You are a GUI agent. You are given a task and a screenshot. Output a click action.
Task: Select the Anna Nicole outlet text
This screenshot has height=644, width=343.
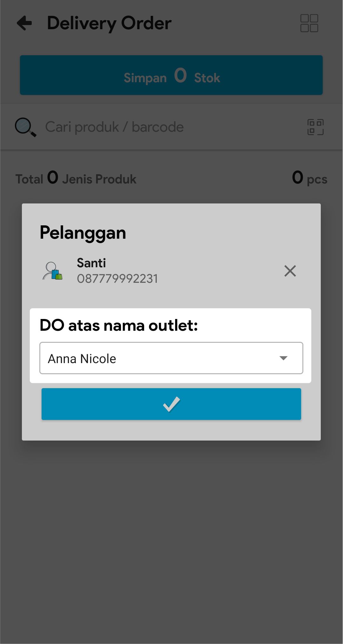(82, 359)
